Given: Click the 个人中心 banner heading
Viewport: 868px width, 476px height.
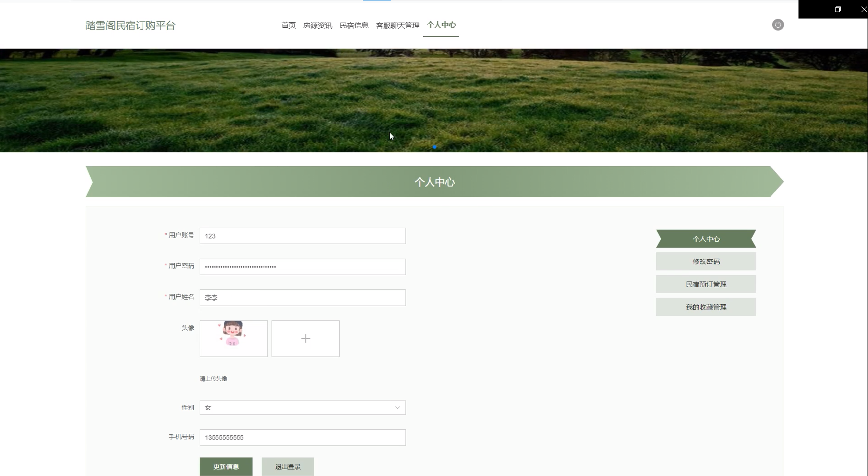Looking at the screenshot, I should click(x=435, y=182).
